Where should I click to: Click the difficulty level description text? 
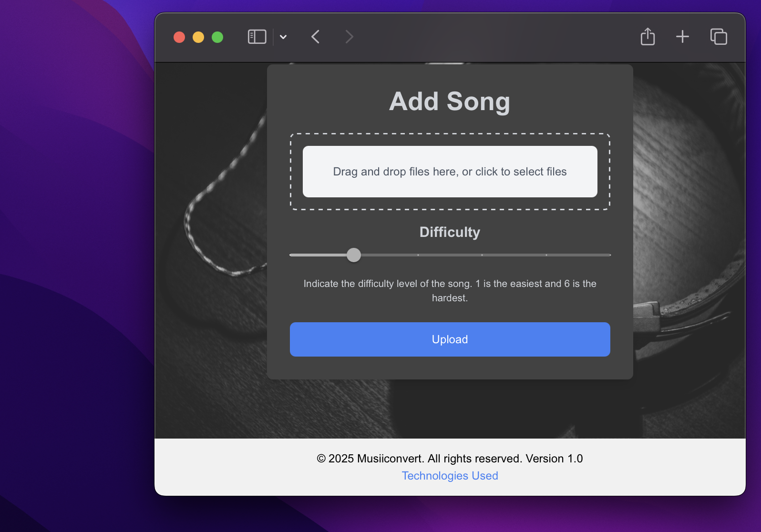click(x=450, y=291)
